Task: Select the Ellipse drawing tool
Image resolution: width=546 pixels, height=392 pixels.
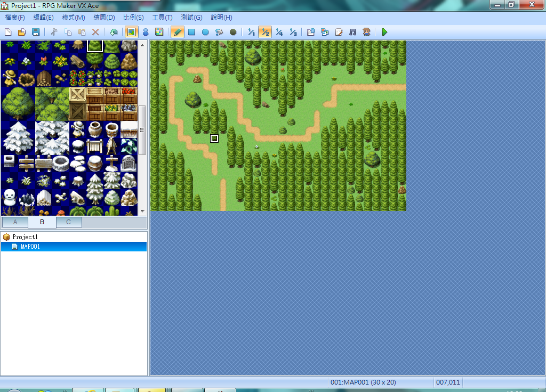Action: (x=205, y=32)
